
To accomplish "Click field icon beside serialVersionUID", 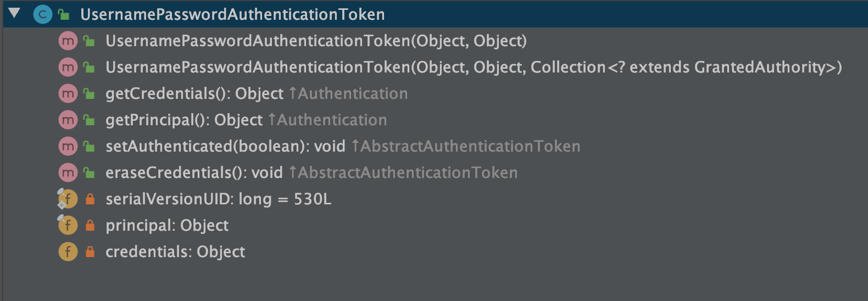I will (x=68, y=199).
